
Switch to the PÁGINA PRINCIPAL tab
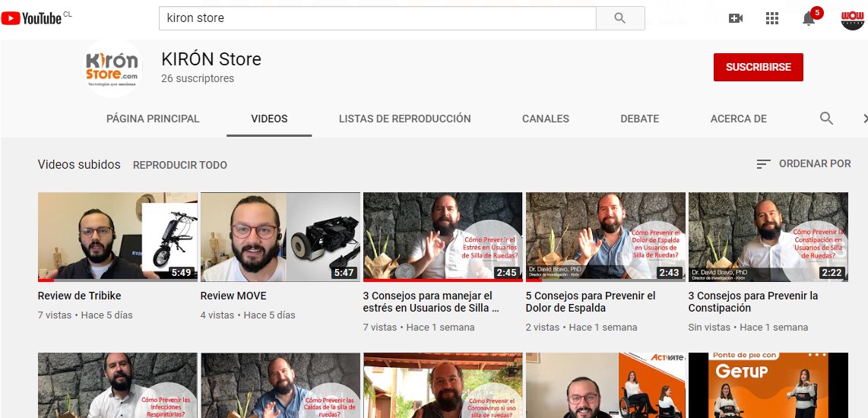click(153, 119)
